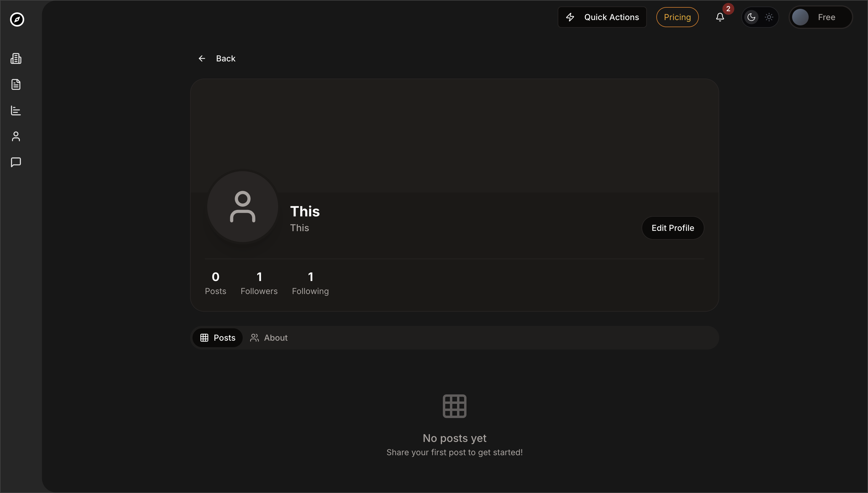Click the Pricing button
This screenshot has width=868, height=493.
tap(677, 17)
